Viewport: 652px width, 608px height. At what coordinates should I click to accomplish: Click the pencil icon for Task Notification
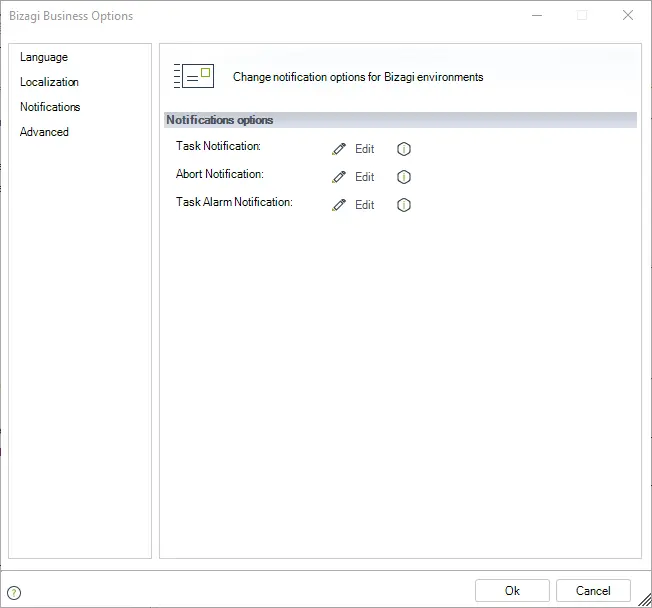click(339, 149)
